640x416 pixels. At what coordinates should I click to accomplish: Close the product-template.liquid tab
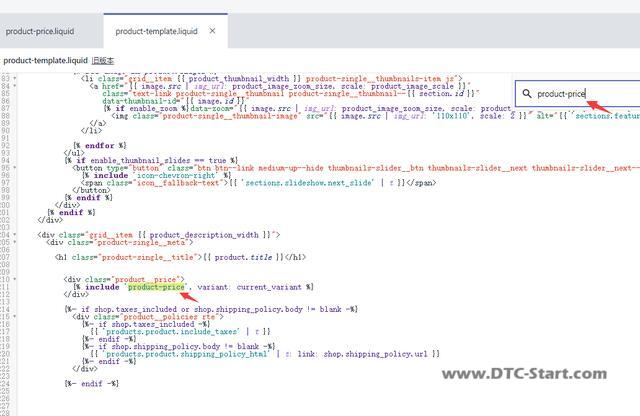coord(212,31)
